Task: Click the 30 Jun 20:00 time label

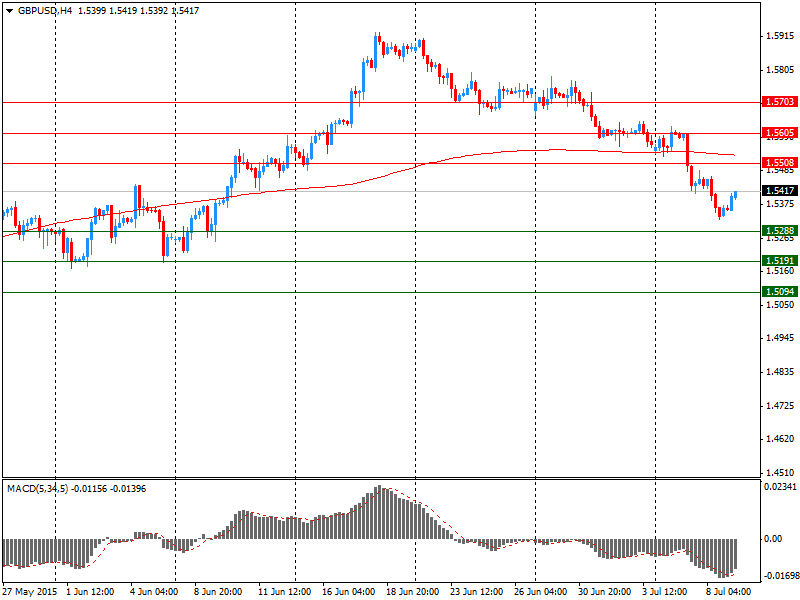Action: click(605, 592)
